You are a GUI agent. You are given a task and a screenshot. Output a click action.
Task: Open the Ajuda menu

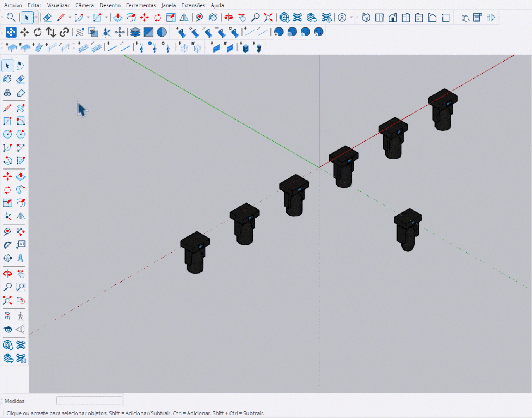click(x=217, y=5)
